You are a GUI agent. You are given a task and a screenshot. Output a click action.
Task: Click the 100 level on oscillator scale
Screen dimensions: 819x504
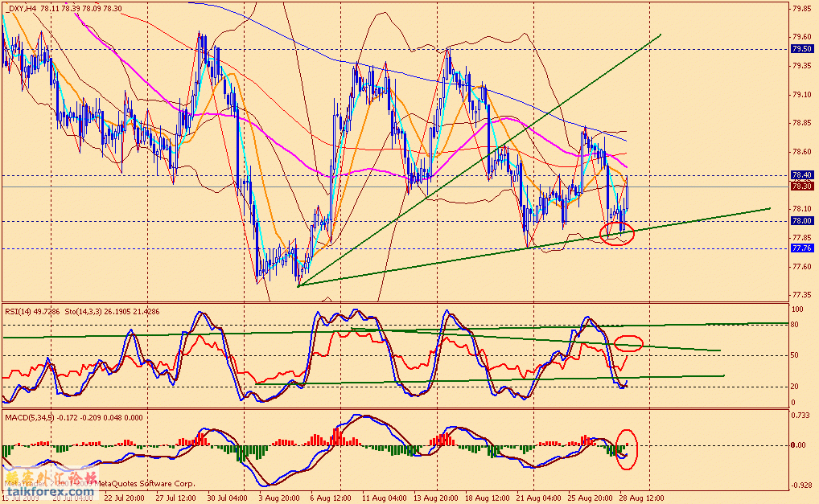point(797,309)
